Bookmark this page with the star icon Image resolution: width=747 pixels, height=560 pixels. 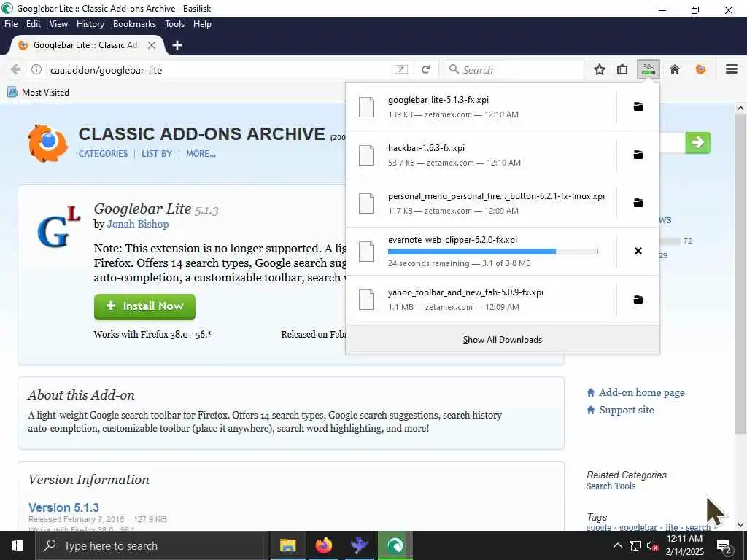click(x=600, y=69)
